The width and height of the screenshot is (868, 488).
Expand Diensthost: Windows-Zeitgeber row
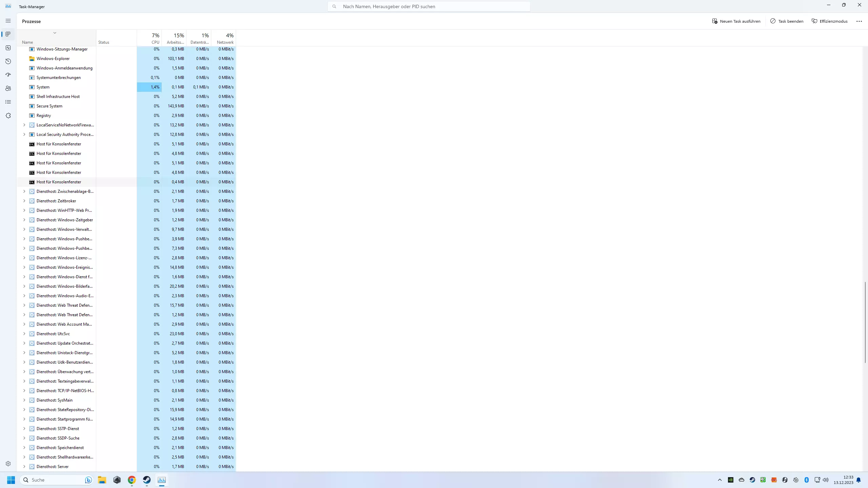pos(24,220)
